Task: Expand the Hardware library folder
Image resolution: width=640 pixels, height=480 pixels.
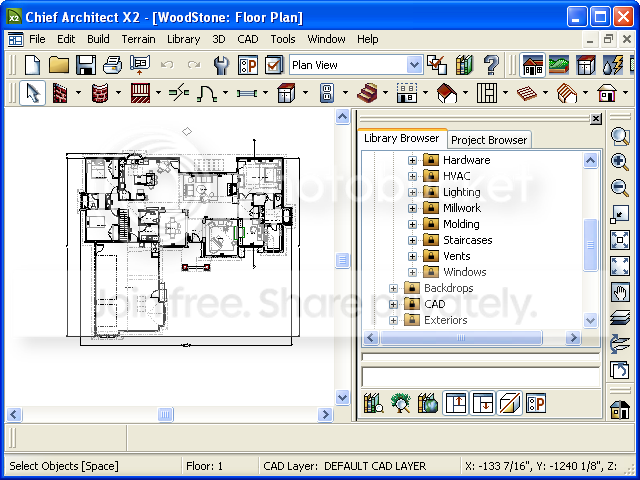Action: click(x=412, y=160)
